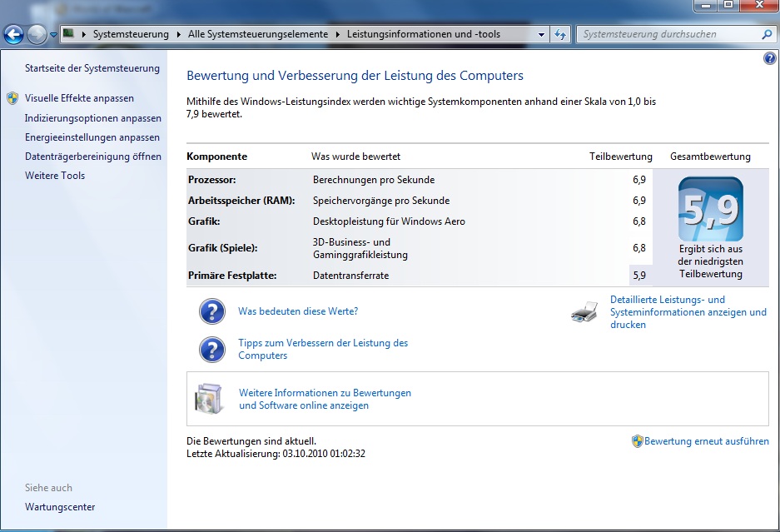The height and width of the screenshot is (532, 780).
Task: Close the Leistungsinformationen window
Action: pos(759,5)
